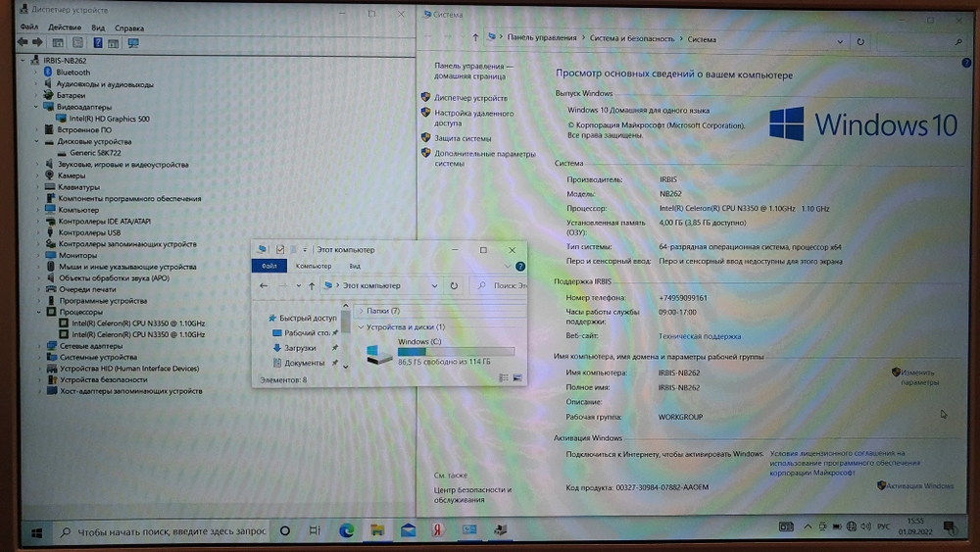
Task: Launch Yandex browser from taskbar
Action: 437,530
